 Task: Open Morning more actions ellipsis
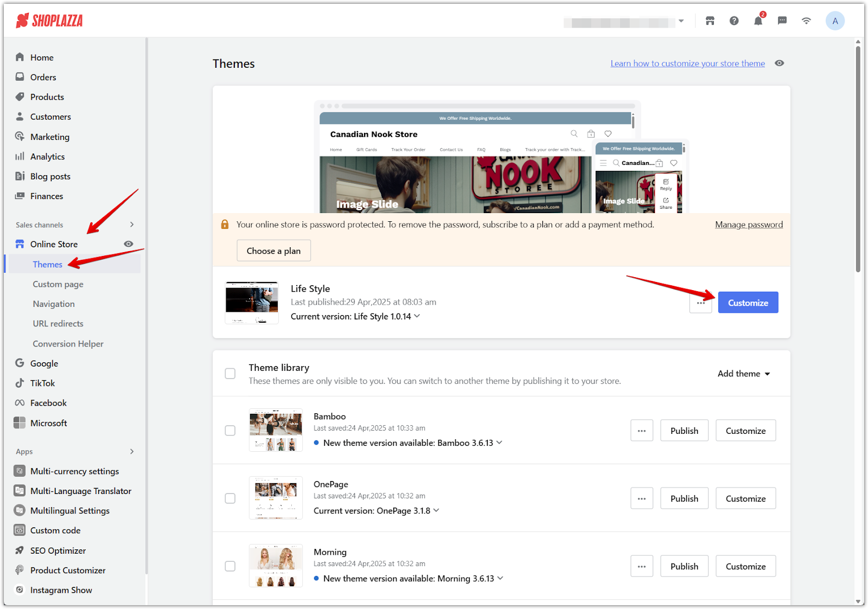pyautogui.click(x=642, y=566)
